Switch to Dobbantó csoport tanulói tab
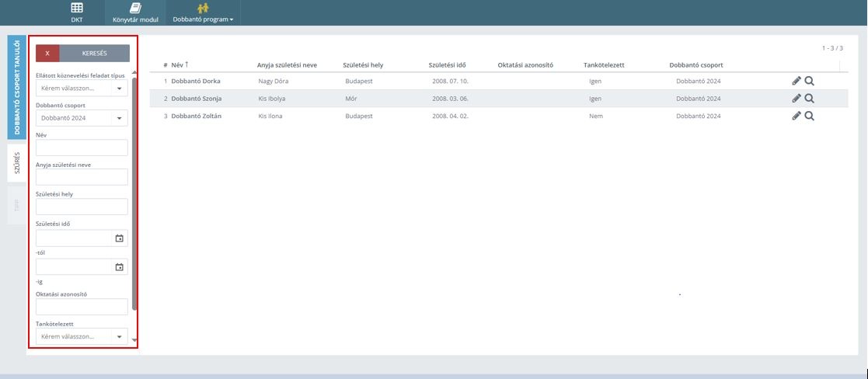Screen dimensions: 868x379 pos(16,87)
